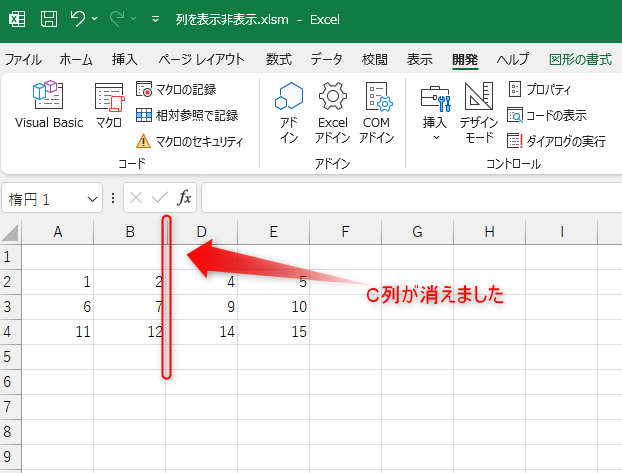Run ダイアログの実行

tap(556, 141)
